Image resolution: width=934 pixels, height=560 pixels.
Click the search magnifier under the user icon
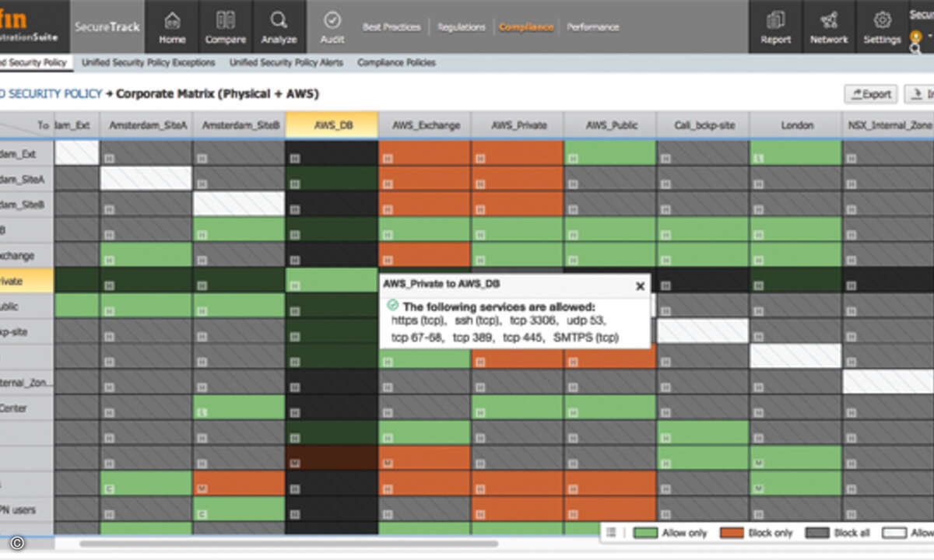tap(915, 49)
